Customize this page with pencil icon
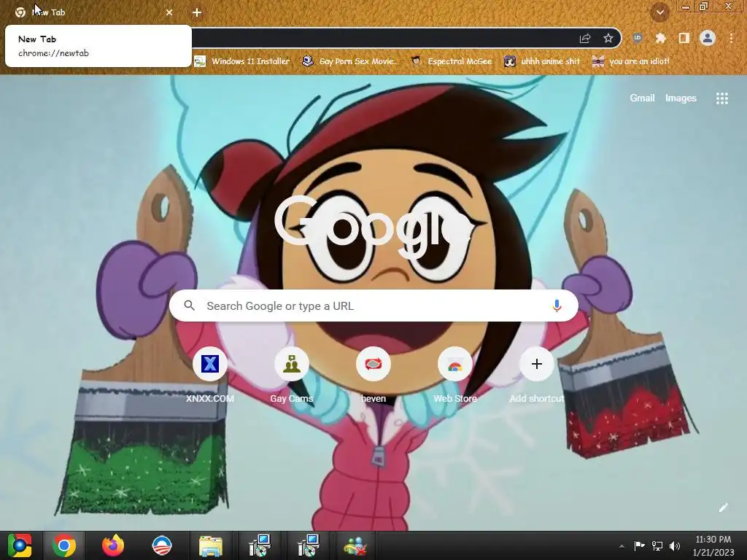The height and width of the screenshot is (560, 747). point(723,507)
